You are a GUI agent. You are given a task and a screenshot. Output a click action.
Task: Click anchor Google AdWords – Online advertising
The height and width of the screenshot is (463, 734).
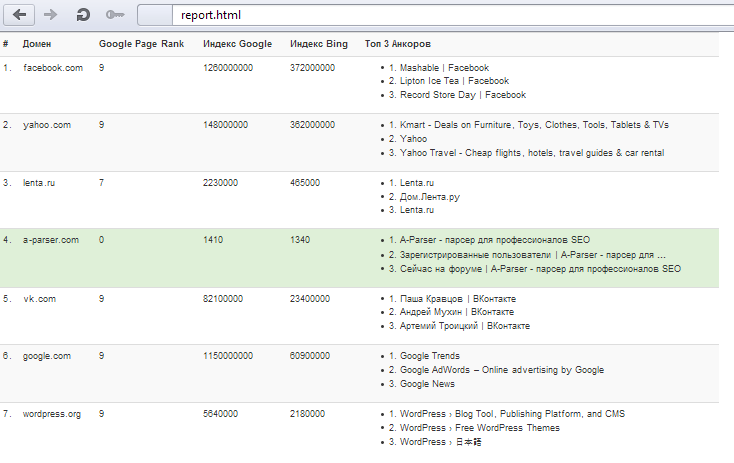pyautogui.click(x=502, y=370)
